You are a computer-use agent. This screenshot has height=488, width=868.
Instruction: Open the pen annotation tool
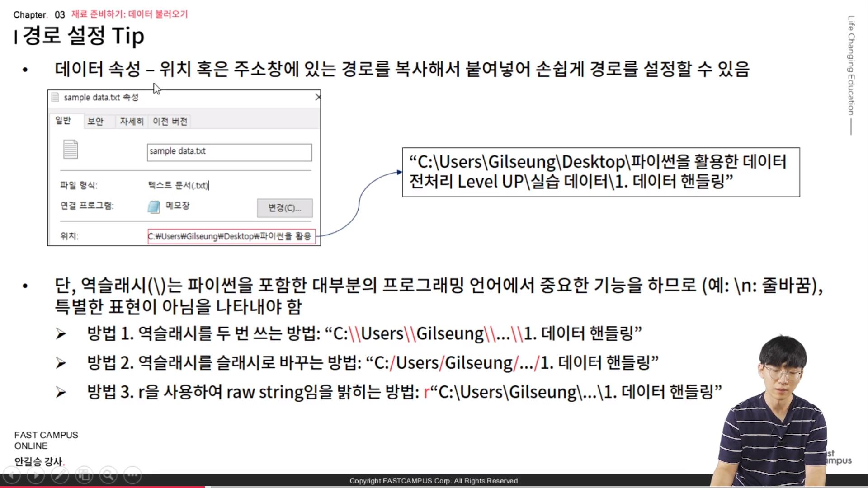[x=60, y=475]
